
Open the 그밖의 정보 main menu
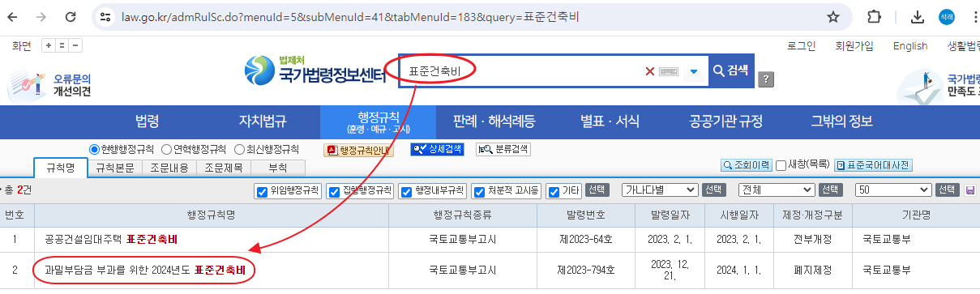click(841, 122)
